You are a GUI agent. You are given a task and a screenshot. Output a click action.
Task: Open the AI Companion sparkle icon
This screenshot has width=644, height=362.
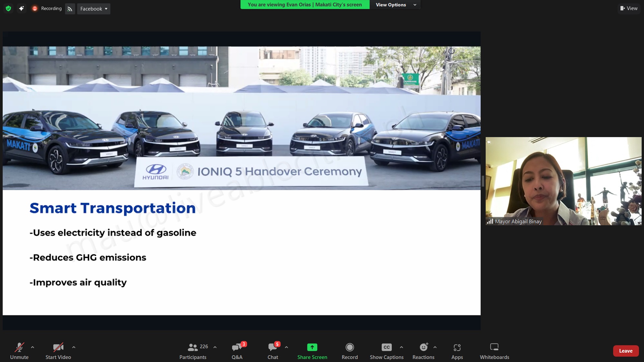coord(21,9)
